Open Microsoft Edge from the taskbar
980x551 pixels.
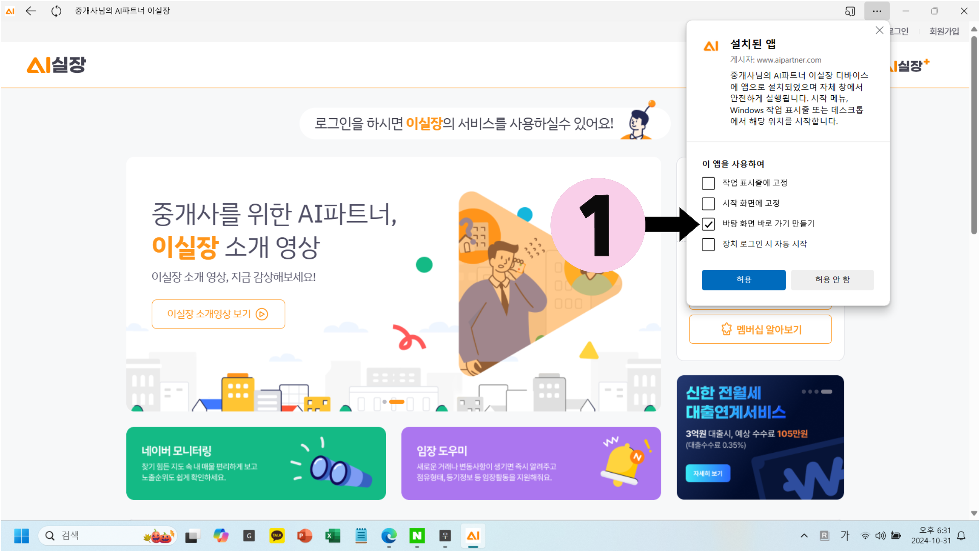[x=389, y=536]
